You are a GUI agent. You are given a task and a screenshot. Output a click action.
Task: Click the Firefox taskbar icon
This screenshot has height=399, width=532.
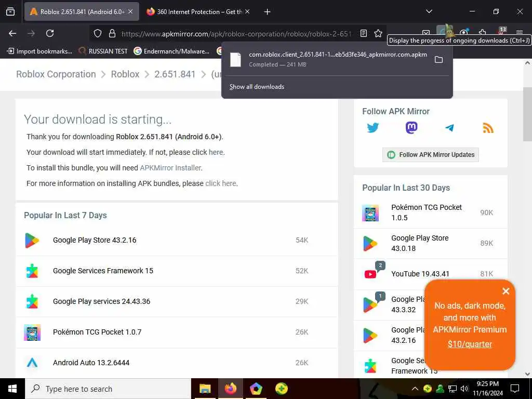coord(230,389)
